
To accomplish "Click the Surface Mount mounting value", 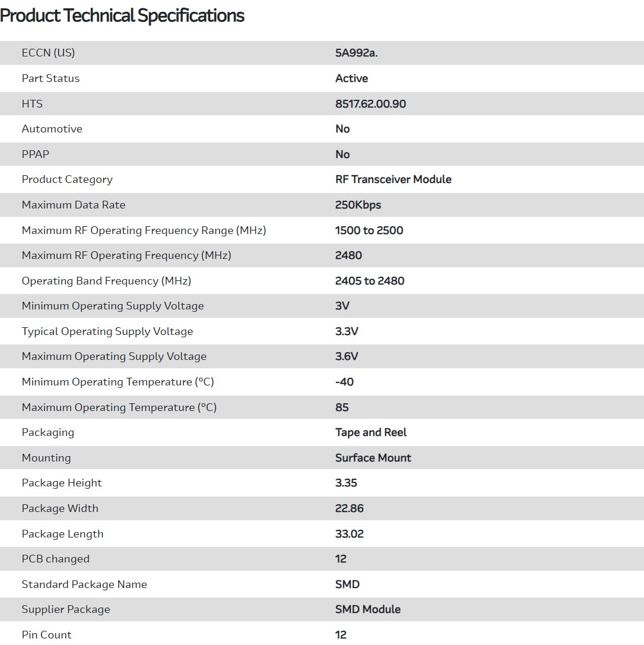I will 373,458.
